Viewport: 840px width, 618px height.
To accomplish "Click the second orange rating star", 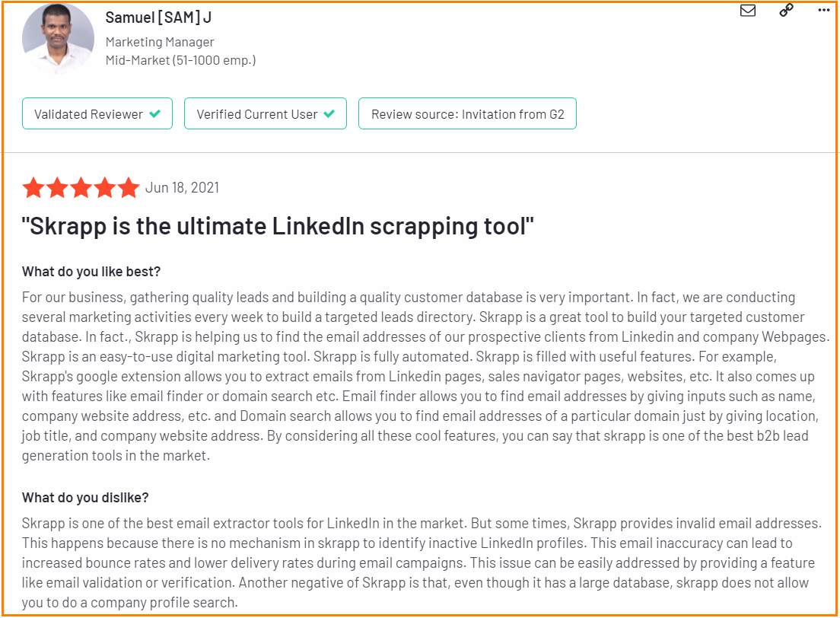I will [x=57, y=187].
